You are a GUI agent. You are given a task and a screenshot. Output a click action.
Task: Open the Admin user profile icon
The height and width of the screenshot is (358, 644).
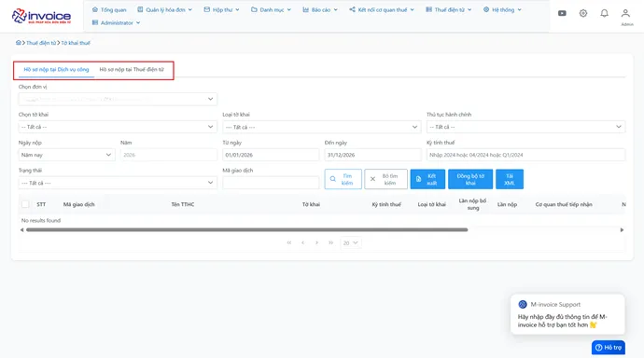[x=625, y=14]
